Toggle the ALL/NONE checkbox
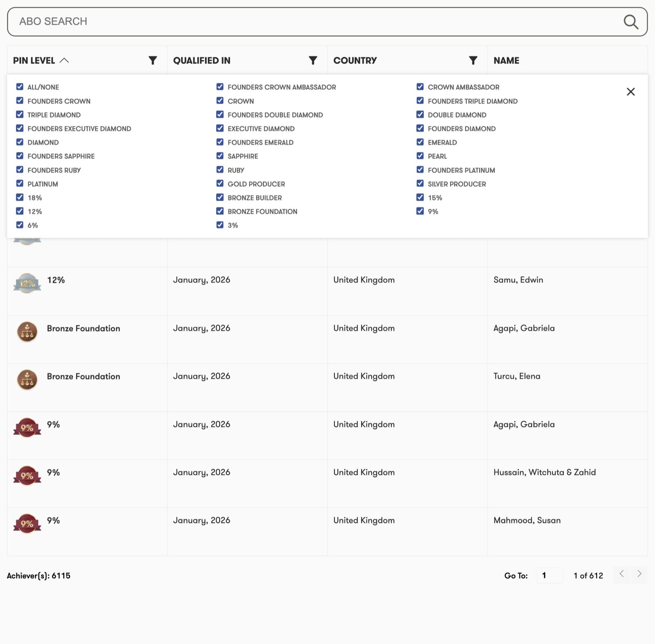The image size is (655, 644). pos(20,87)
